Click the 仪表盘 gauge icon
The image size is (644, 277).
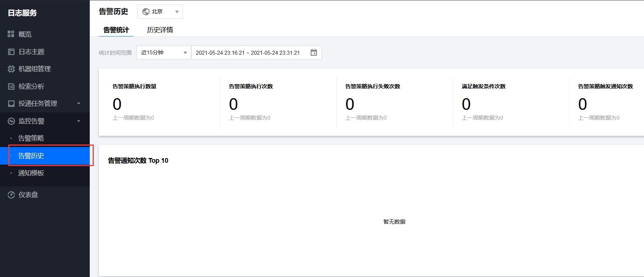tap(11, 195)
